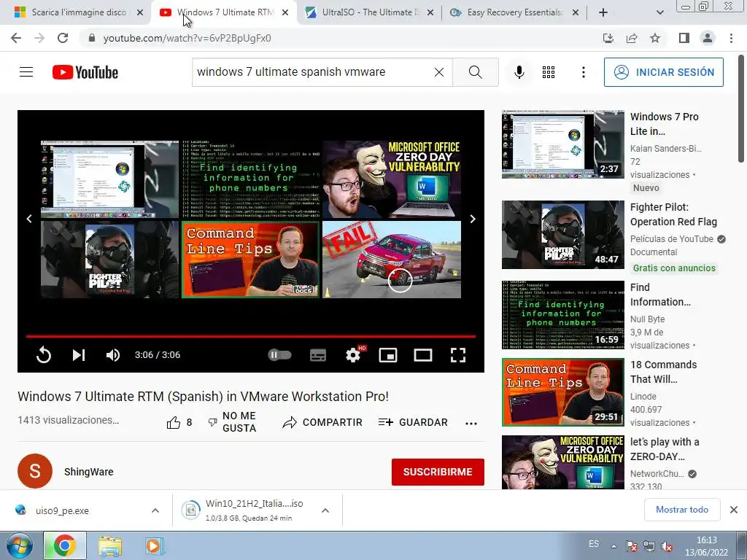The width and height of the screenshot is (747, 560).
Task: Show previous suggested videos in player
Action: pyautogui.click(x=29, y=219)
